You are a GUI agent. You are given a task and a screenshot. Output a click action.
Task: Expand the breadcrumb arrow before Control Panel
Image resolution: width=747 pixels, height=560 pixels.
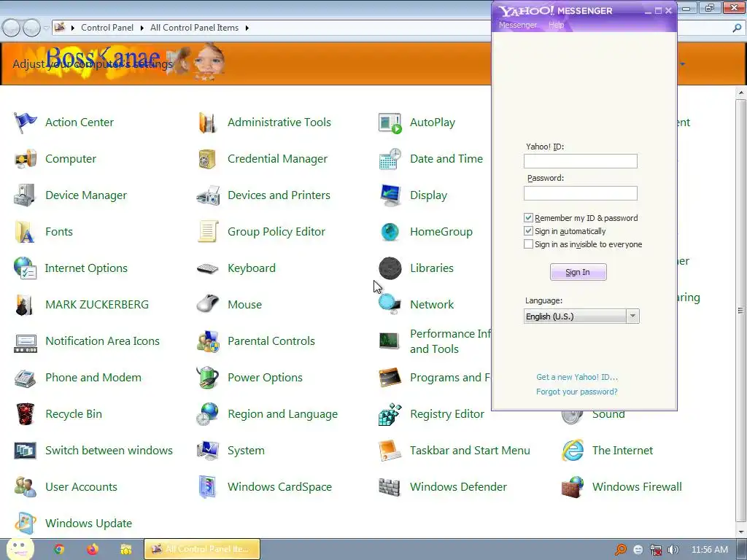pos(73,28)
